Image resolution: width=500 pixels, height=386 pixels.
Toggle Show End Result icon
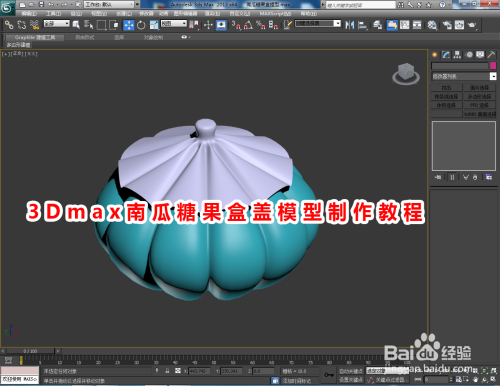tap(452, 177)
